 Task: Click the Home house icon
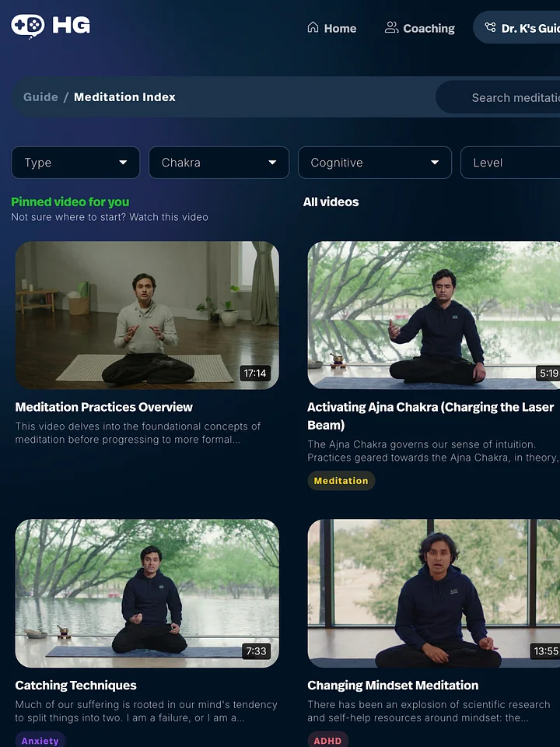pos(313,28)
